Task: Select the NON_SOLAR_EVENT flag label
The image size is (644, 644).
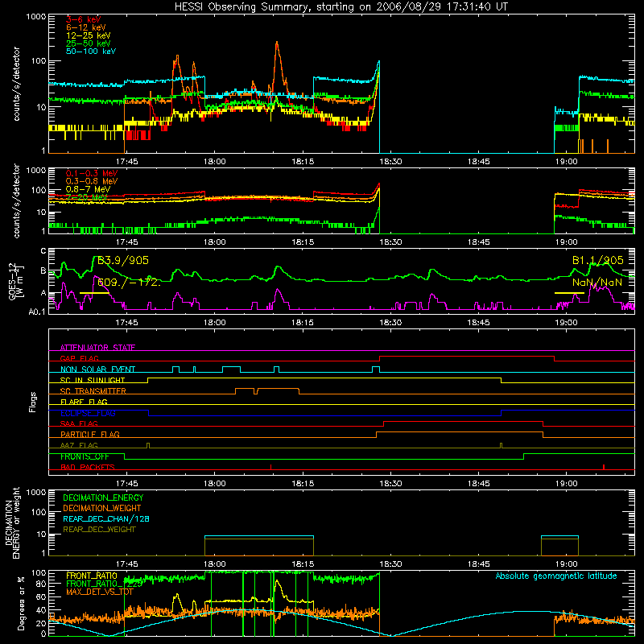Action: coord(97,369)
